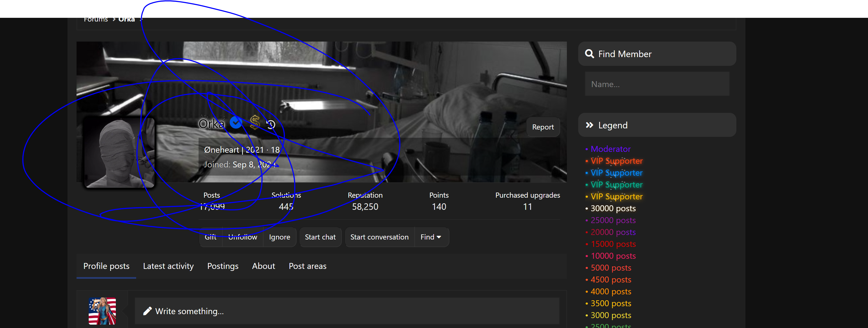
Task: Switch to Profile posts tab
Action: [x=106, y=266]
